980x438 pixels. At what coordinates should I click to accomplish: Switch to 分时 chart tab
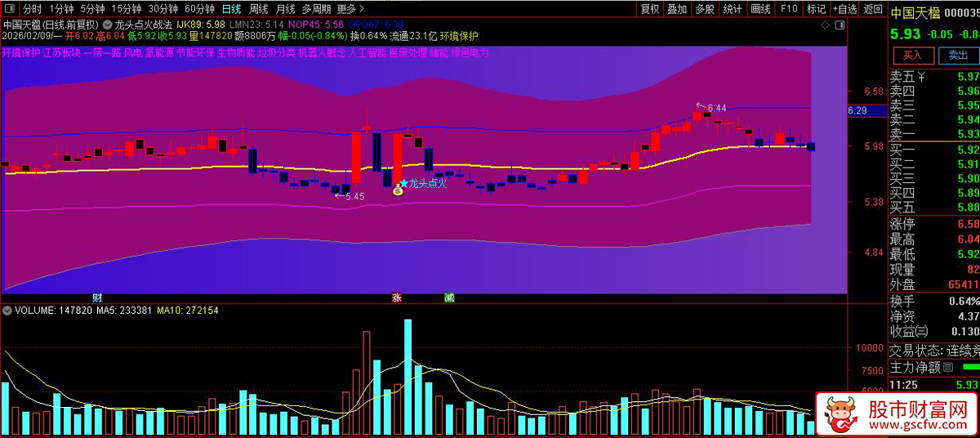(32, 9)
